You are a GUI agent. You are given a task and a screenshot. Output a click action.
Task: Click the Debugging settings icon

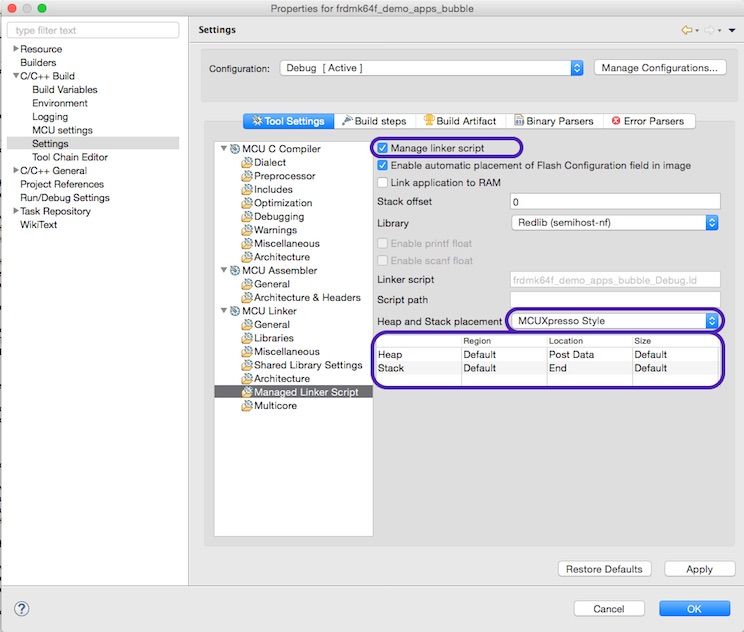[247, 217]
